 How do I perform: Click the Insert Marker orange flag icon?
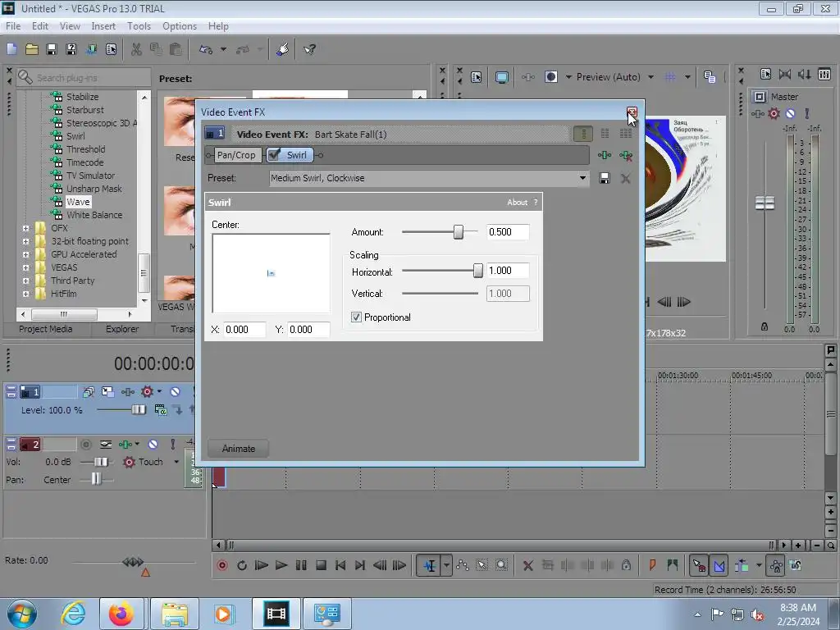click(652, 565)
